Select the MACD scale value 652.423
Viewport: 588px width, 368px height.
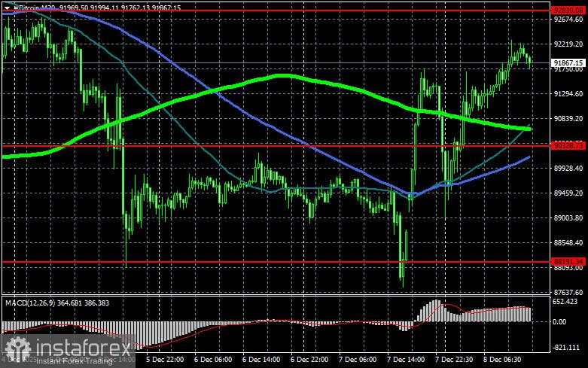pos(565,301)
